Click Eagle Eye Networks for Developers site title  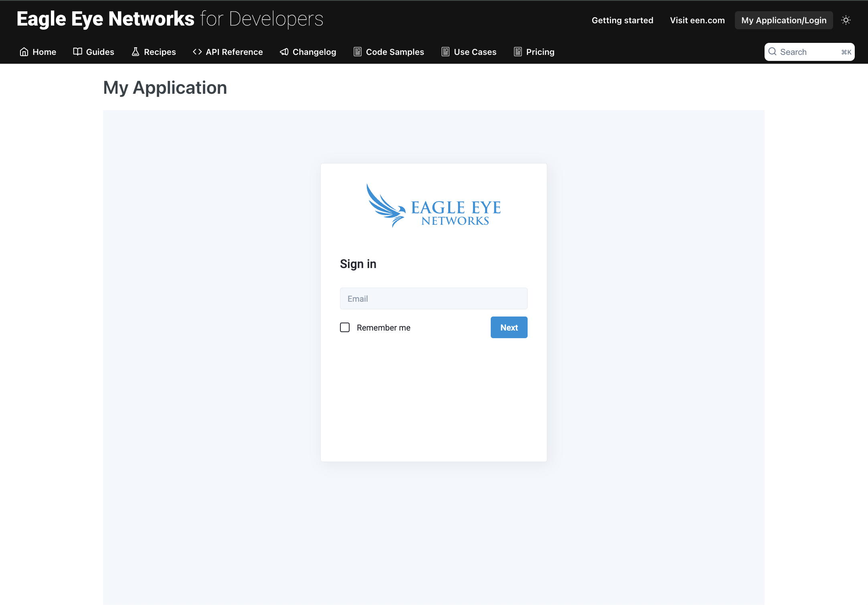coord(170,19)
